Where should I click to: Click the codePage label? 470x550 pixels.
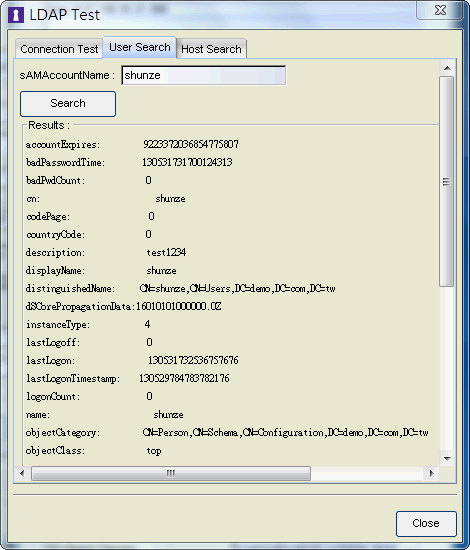tap(48, 216)
